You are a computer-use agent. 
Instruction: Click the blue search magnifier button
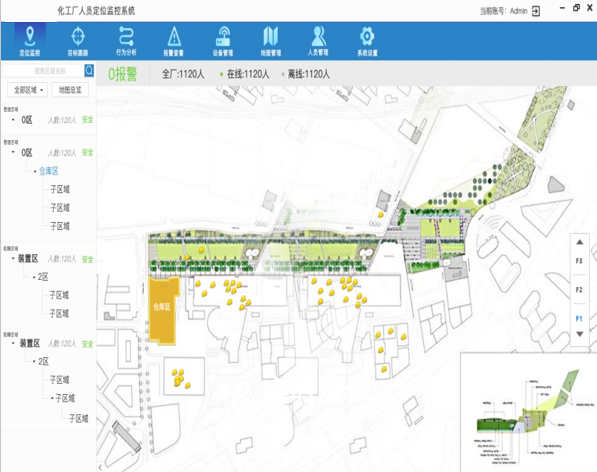89,70
